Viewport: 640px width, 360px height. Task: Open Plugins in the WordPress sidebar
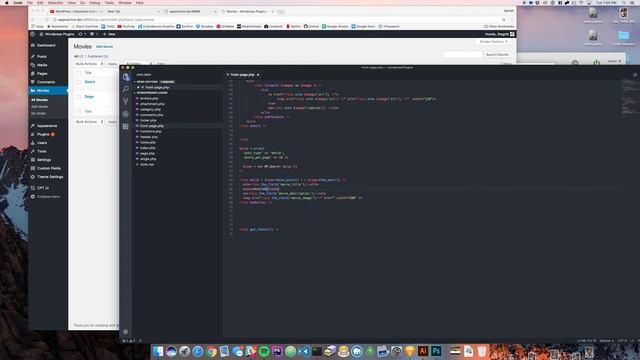(43, 134)
